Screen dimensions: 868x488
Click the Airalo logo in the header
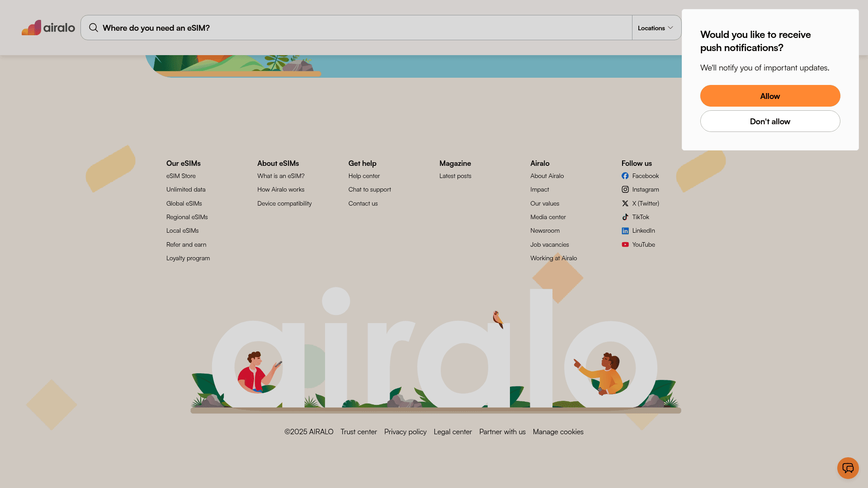tap(48, 28)
